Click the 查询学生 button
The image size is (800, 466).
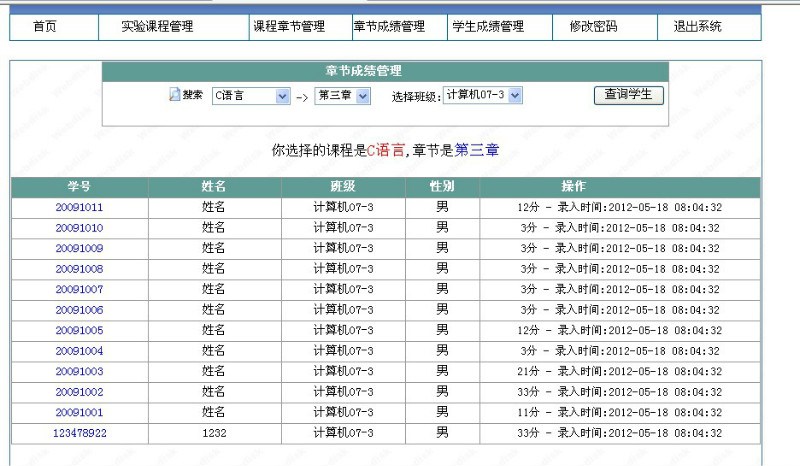629,95
